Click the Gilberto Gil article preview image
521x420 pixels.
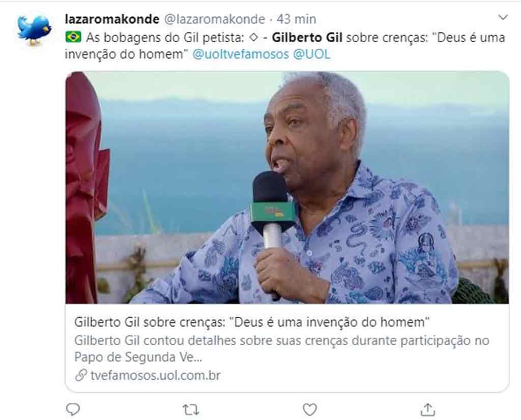point(287,188)
